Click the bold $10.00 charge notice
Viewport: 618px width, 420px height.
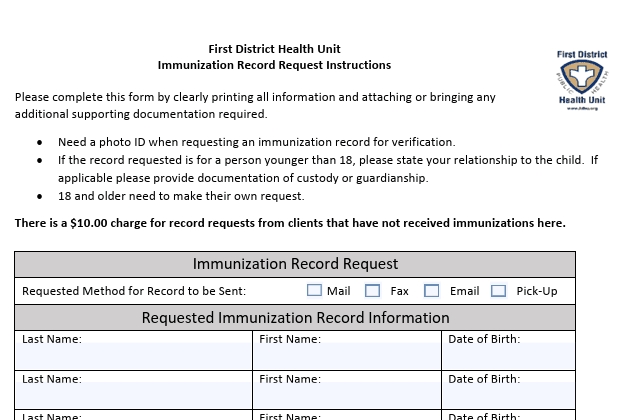[x=290, y=222]
